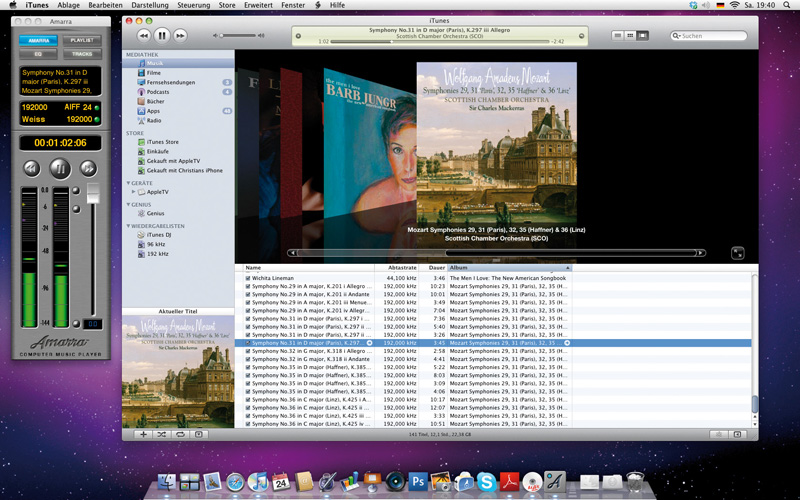Collapse the WIEDERGABELISTEN section
The image size is (800, 500).
click(x=129, y=226)
